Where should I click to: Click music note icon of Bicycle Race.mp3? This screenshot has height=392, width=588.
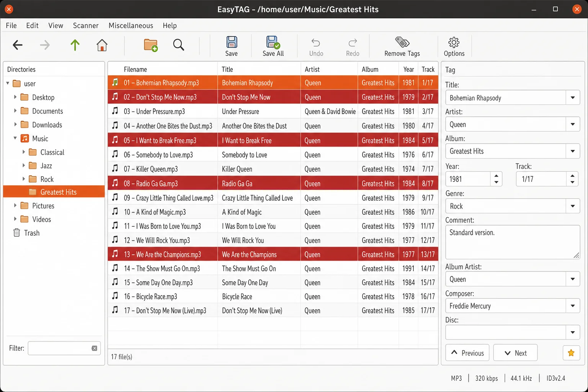pos(115,296)
